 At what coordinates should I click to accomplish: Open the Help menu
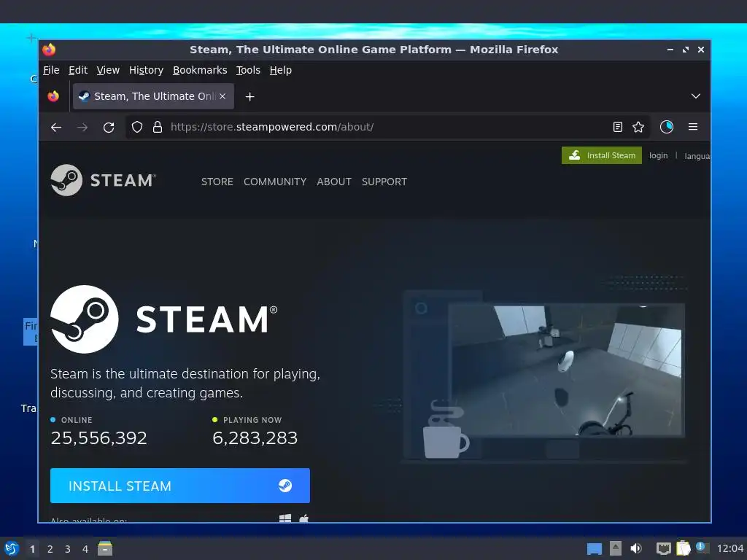tap(281, 70)
